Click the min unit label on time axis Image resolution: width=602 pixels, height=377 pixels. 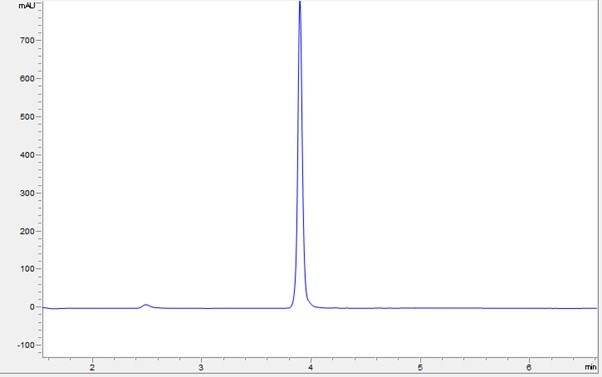tap(590, 367)
